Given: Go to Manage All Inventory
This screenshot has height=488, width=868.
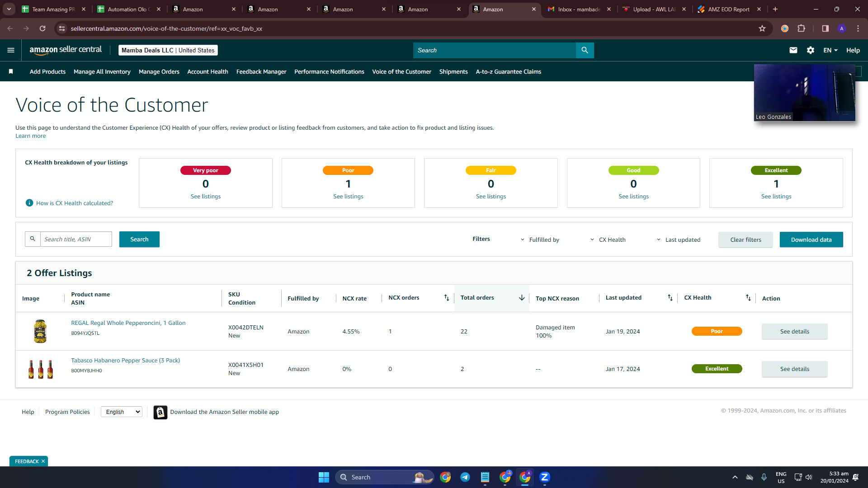Looking at the screenshot, I should [x=102, y=71].
